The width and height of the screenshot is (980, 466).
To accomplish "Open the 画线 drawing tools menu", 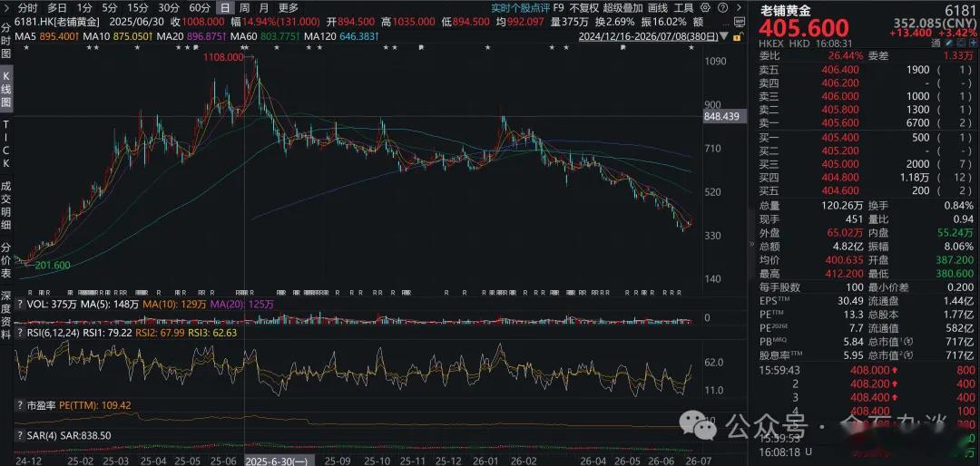I will pyautogui.click(x=658, y=7).
